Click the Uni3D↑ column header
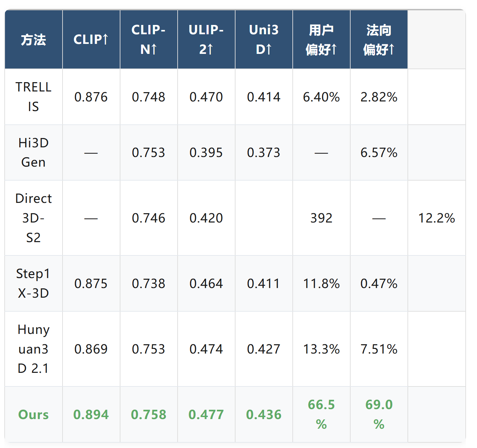 (x=264, y=40)
